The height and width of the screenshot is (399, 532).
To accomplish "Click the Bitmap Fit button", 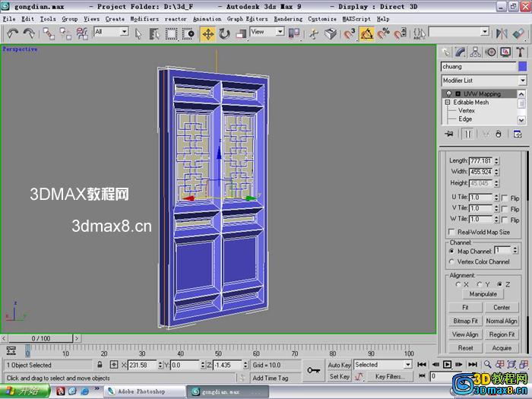I will (x=465, y=321).
